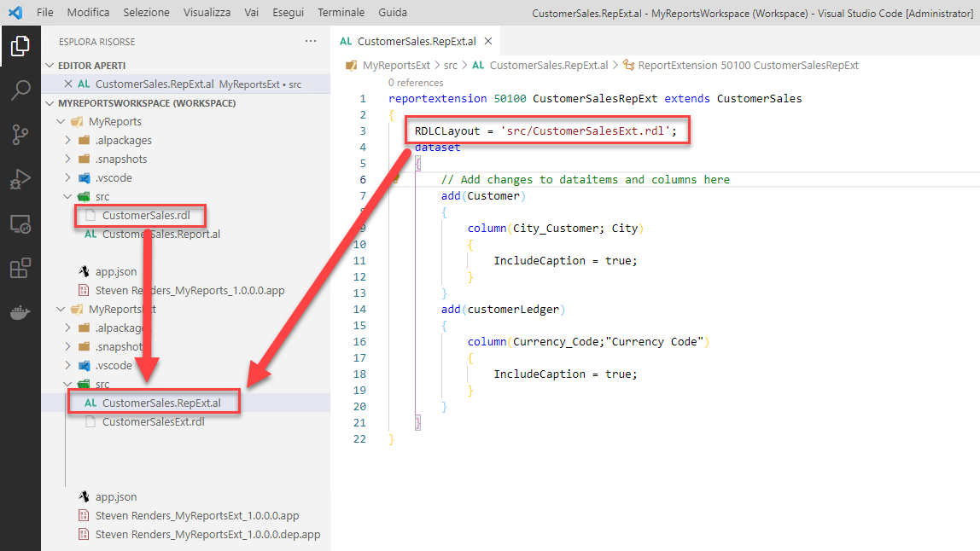980x551 pixels.
Task: Open the Explorer view in activity bar
Action: click(20, 46)
